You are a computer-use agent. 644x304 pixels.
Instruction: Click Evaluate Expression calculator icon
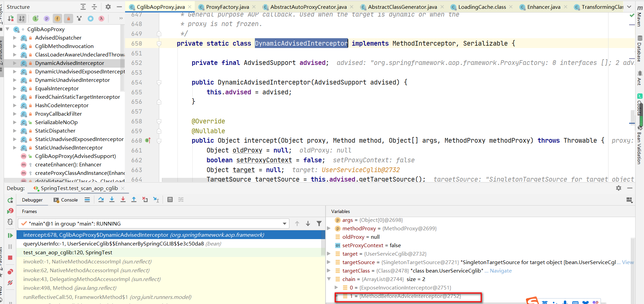(x=170, y=200)
